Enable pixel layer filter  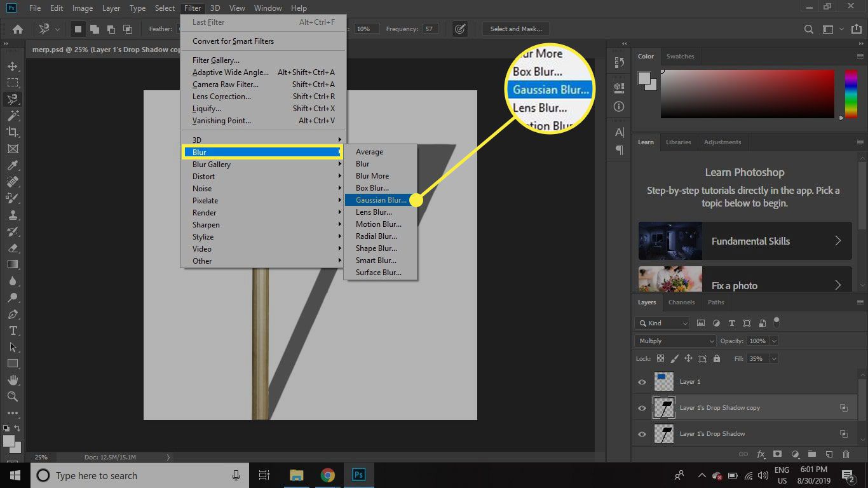pyautogui.click(x=701, y=323)
